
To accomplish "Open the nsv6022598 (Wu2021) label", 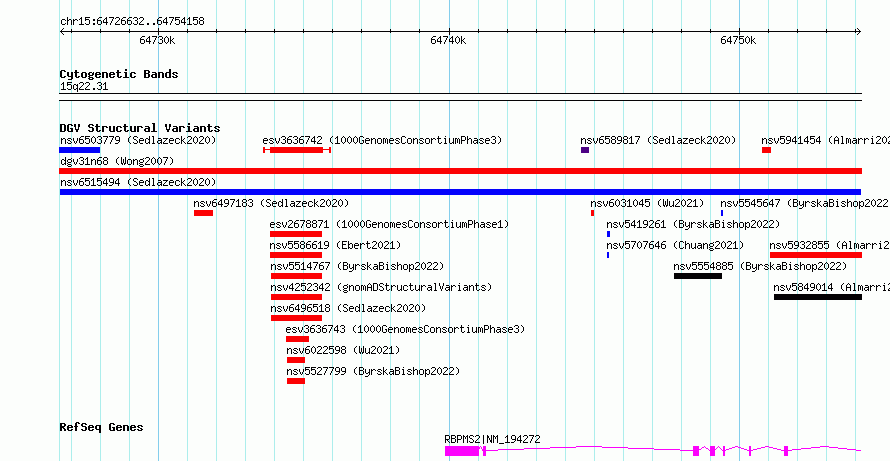I will [343, 350].
